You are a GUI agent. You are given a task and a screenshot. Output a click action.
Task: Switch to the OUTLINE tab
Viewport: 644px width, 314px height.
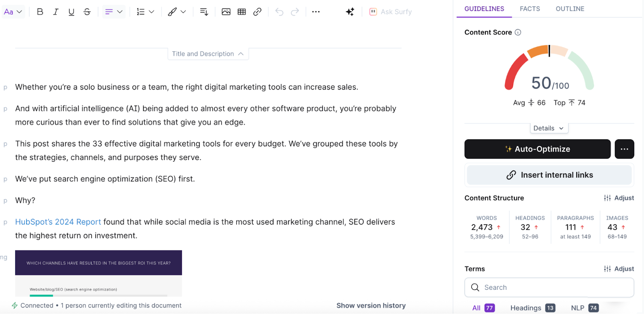click(x=570, y=9)
